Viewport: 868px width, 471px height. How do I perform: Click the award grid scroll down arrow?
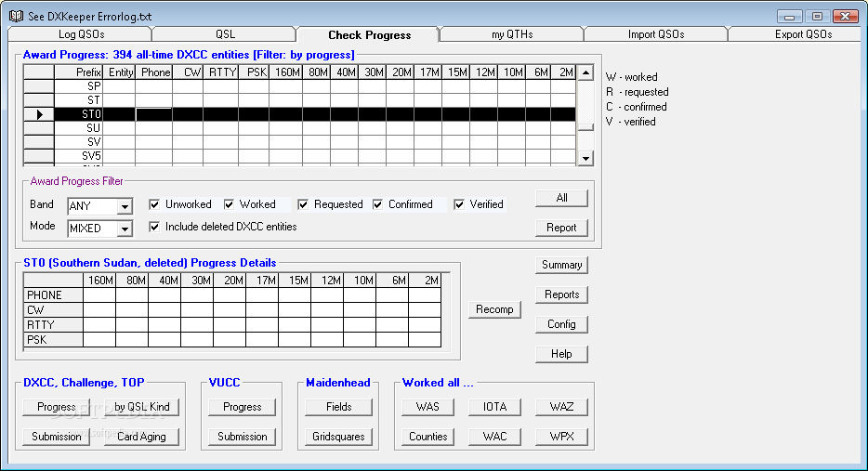point(585,158)
